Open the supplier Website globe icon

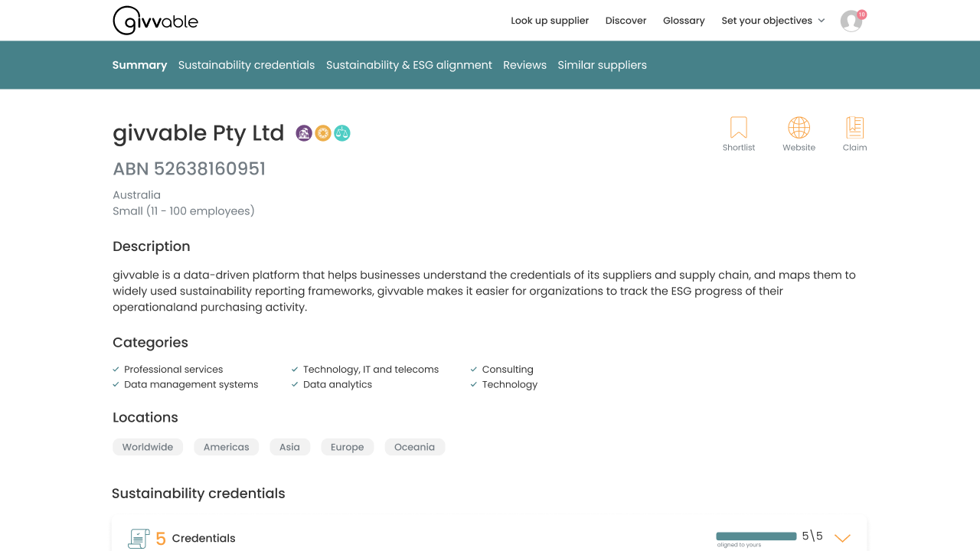(x=799, y=127)
